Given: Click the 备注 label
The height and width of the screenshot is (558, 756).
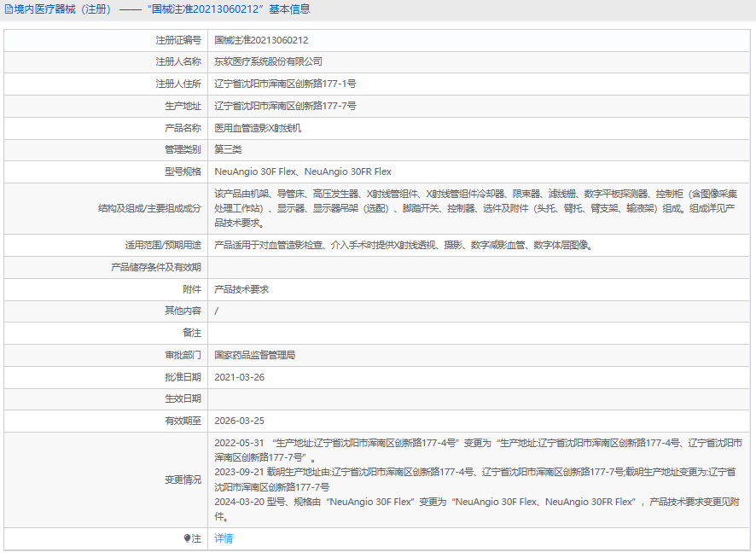Looking at the screenshot, I should pyautogui.click(x=192, y=333).
